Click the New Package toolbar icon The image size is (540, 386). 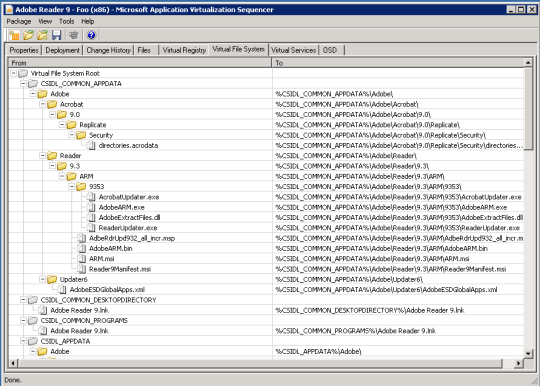tap(14, 35)
